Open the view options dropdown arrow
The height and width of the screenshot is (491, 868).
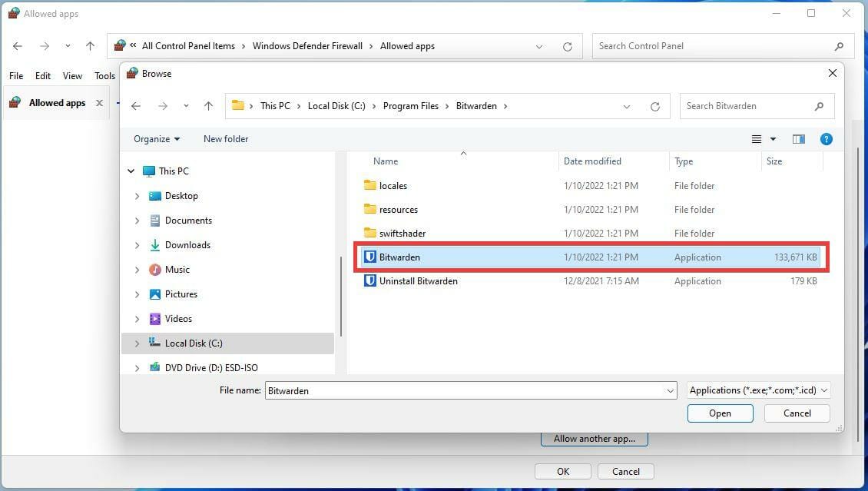[773, 139]
